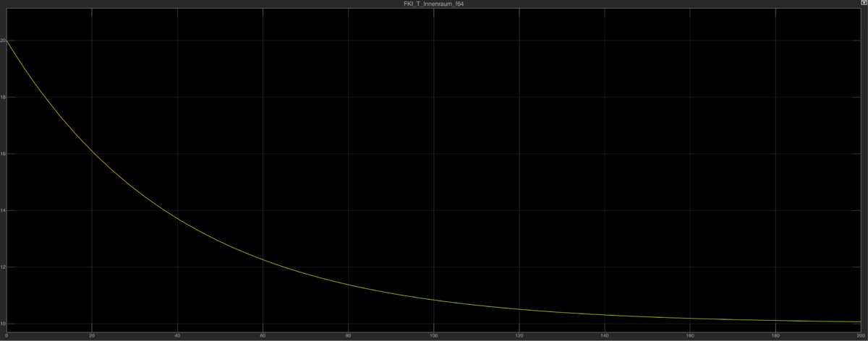The height and width of the screenshot is (341, 868).
Task: Click the y-axis tick label 18
Action: click(3, 98)
